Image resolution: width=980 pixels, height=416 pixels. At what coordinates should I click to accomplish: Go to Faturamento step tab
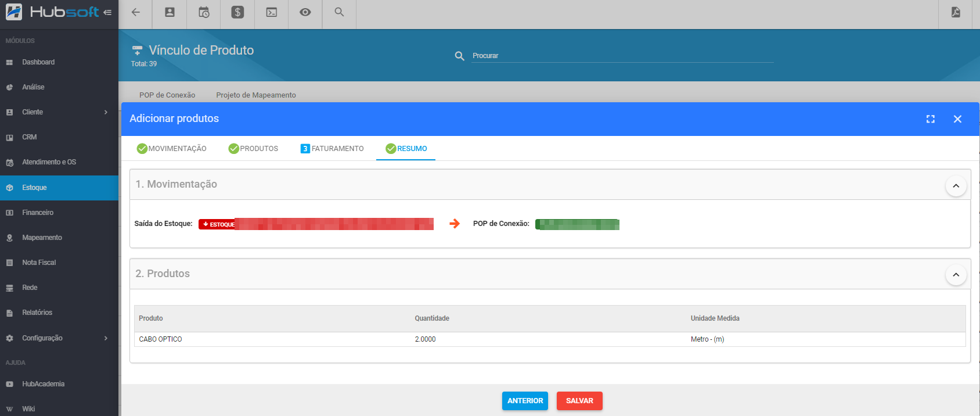332,149
